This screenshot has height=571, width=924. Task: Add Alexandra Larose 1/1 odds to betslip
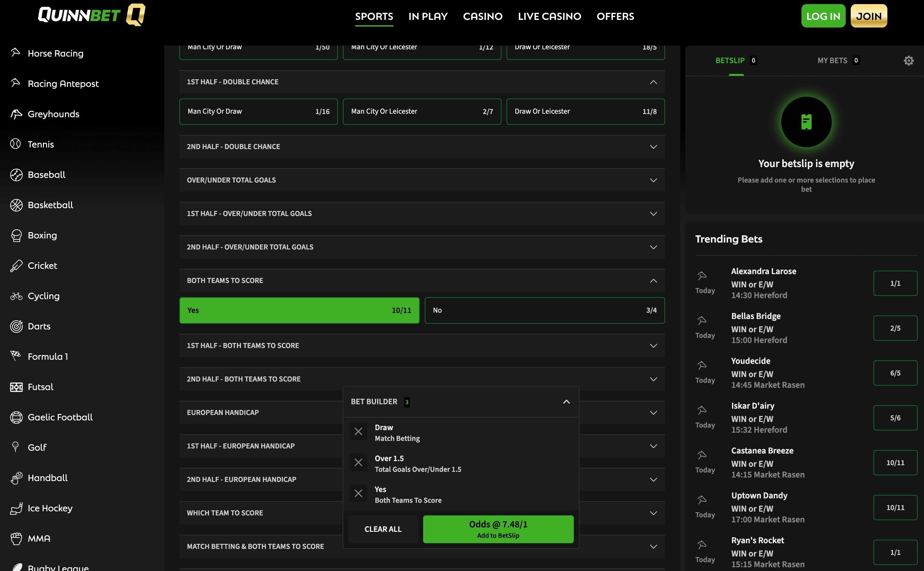point(895,283)
